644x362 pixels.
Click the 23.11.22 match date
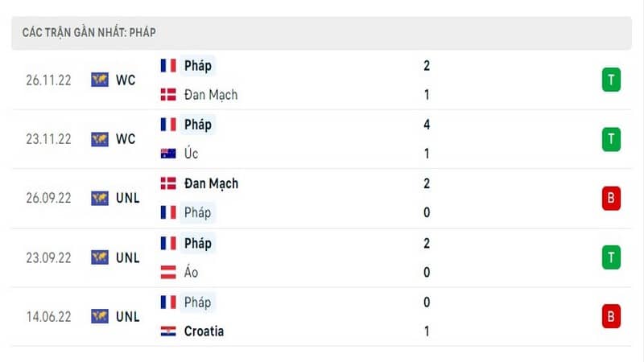point(48,139)
